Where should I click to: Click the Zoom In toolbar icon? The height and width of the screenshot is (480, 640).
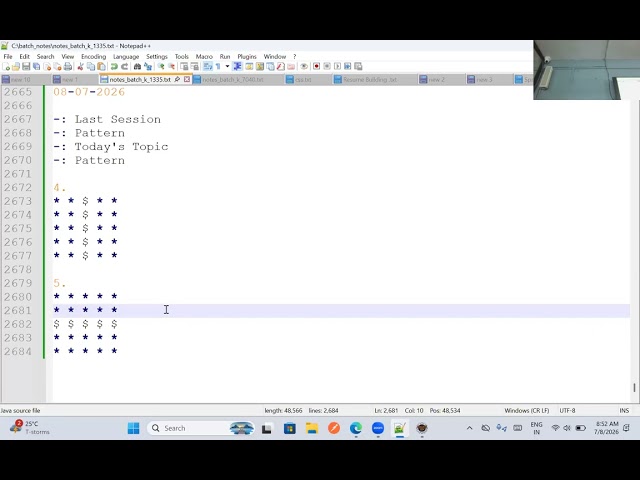(x=160, y=66)
